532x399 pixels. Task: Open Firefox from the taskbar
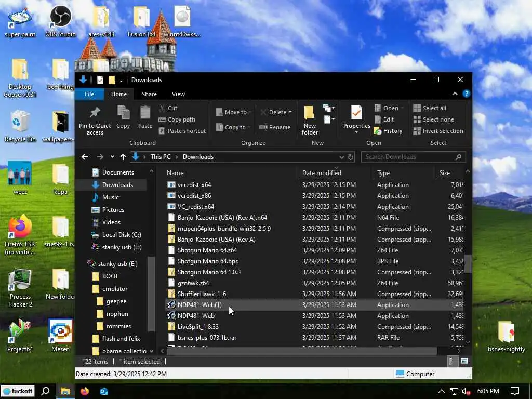[x=85, y=391]
